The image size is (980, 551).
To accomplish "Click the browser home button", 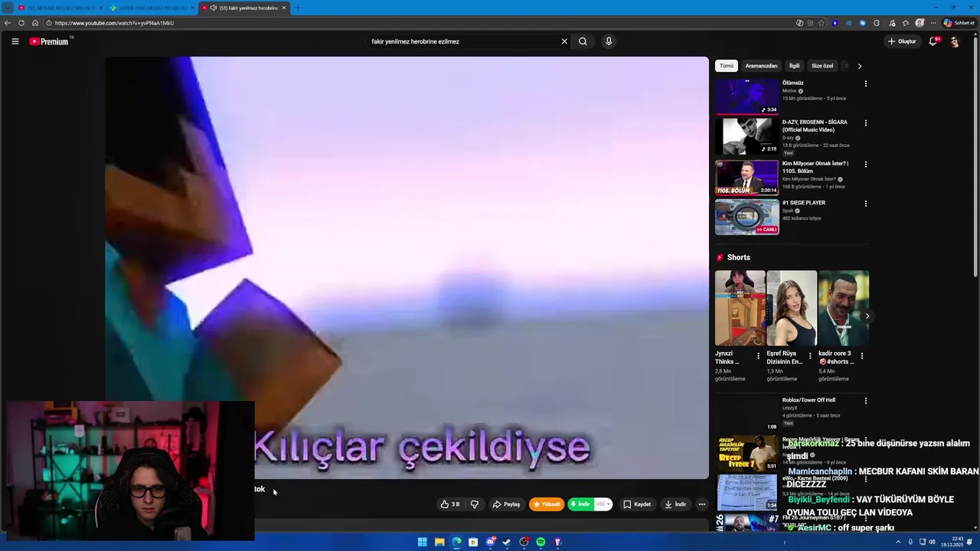I will tap(34, 23).
